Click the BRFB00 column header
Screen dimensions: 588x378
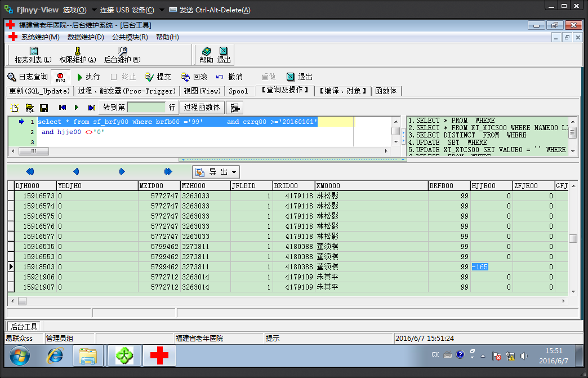coord(449,186)
